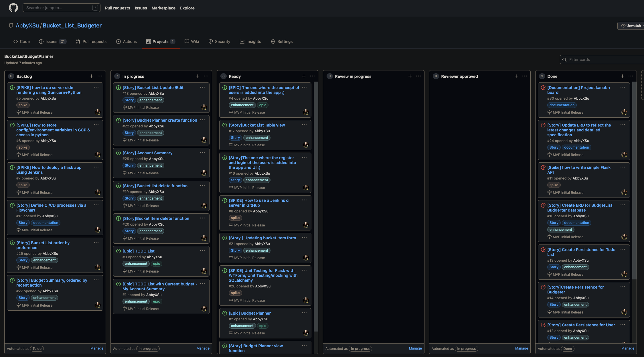
Task: Click Manage link in Done column footer
Action: click(x=628, y=348)
